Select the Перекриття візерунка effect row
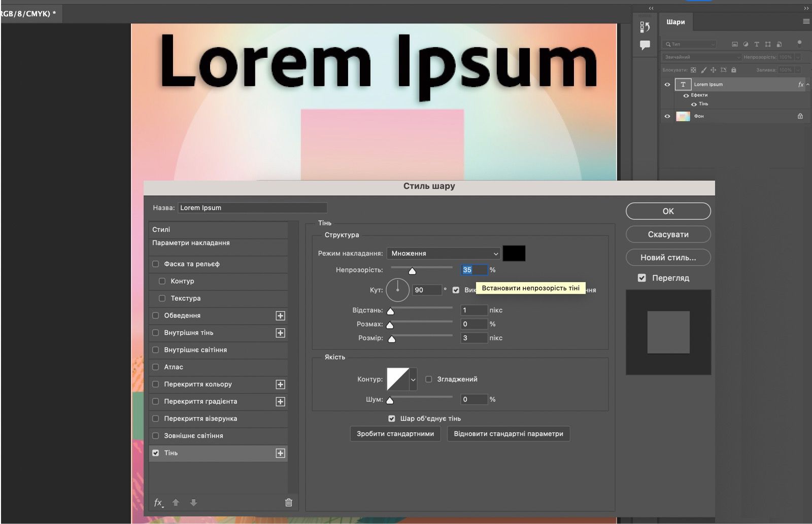Image resolution: width=812 pixels, height=524 pixels. point(218,418)
